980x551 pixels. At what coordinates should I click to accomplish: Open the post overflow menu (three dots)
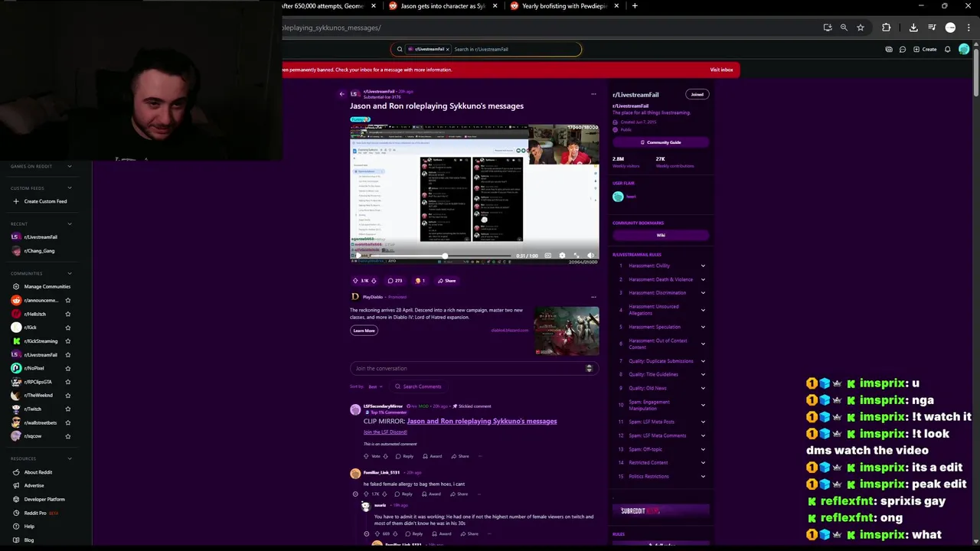pos(593,94)
